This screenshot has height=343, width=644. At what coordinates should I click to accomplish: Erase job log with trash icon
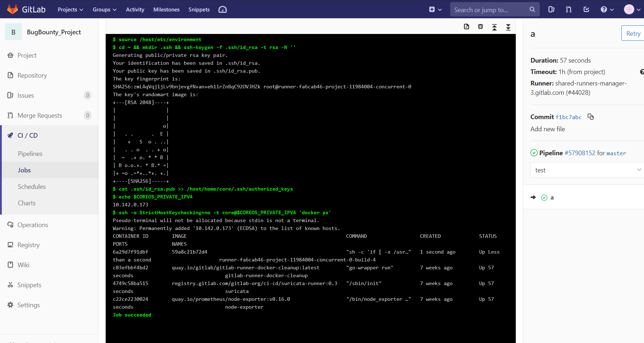480,27
